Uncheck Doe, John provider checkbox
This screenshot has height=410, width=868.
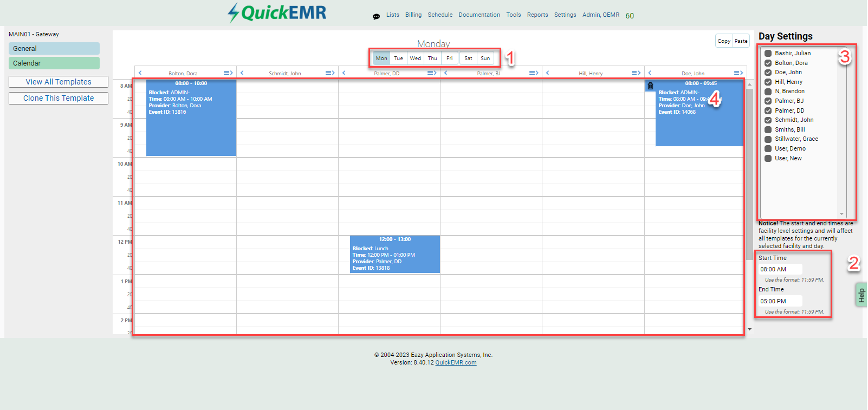click(768, 72)
